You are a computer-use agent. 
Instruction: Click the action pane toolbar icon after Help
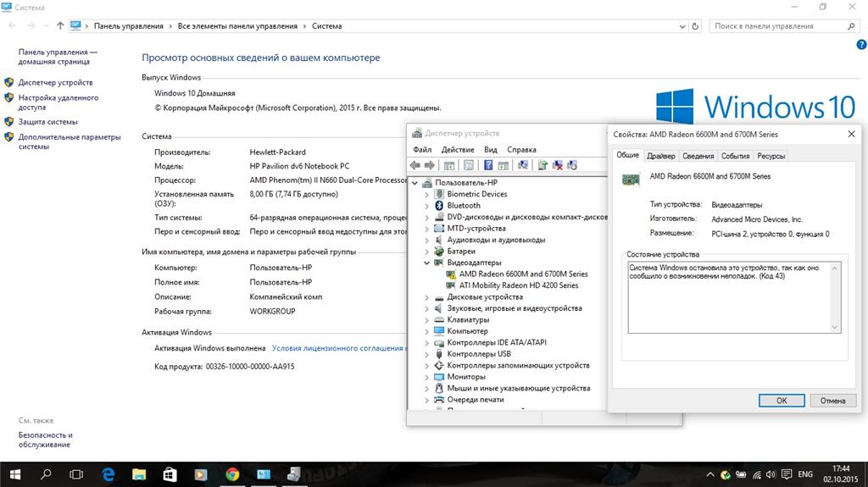click(504, 165)
